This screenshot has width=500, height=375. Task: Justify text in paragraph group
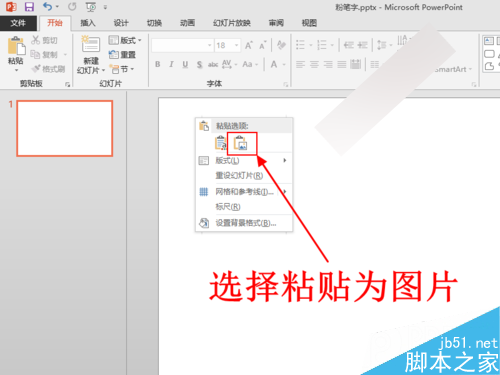pyautogui.click(x=342, y=64)
